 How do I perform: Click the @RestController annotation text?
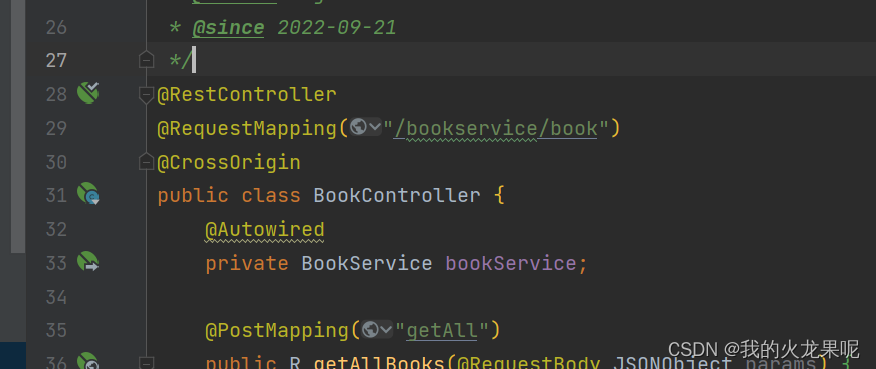pyautogui.click(x=247, y=94)
